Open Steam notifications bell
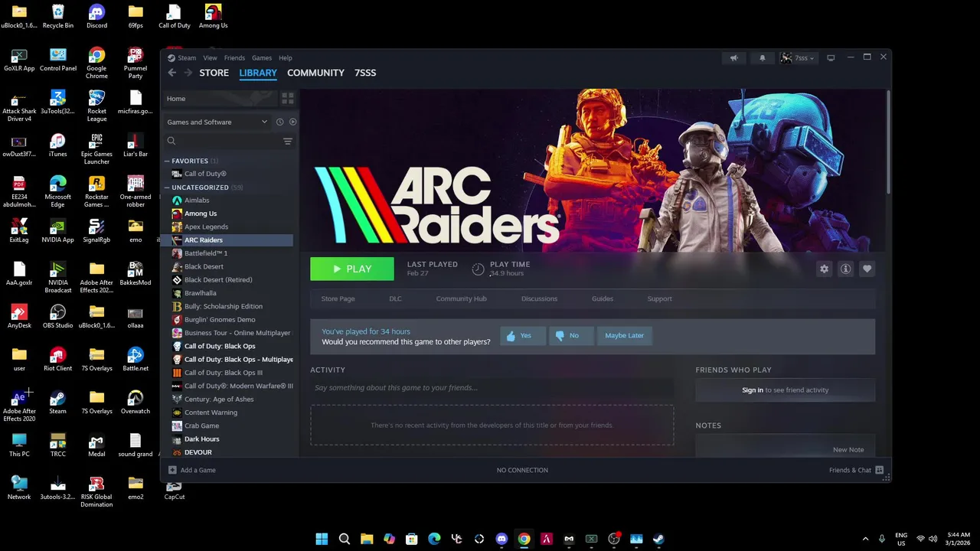The image size is (980, 551). [x=762, y=57]
